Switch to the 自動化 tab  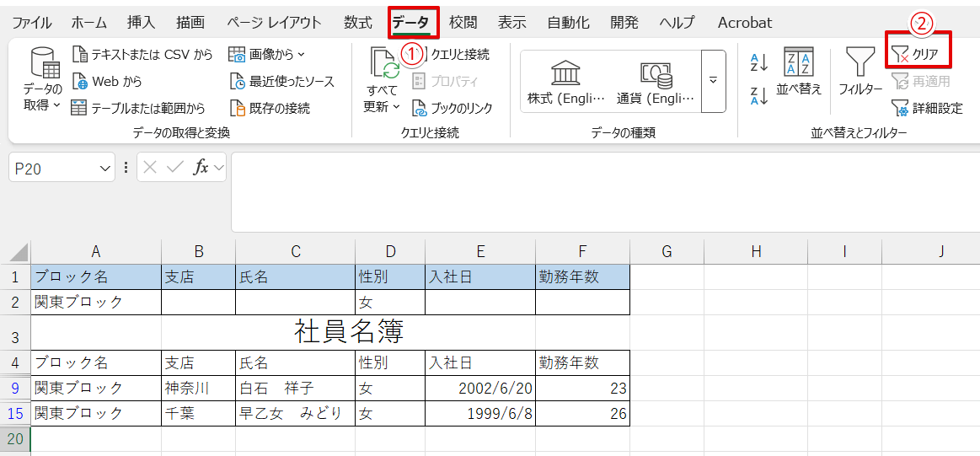tap(567, 23)
